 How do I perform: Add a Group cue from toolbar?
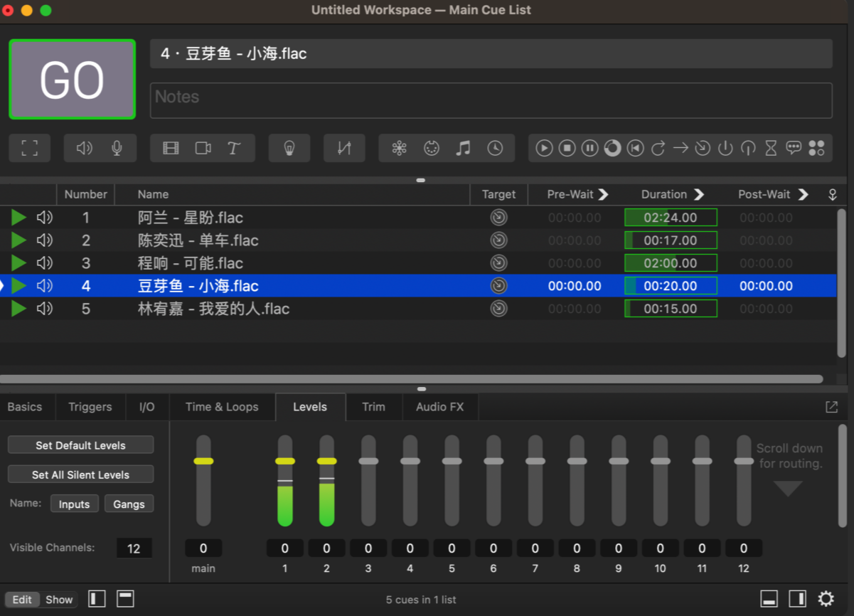pyautogui.click(x=30, y=148)
